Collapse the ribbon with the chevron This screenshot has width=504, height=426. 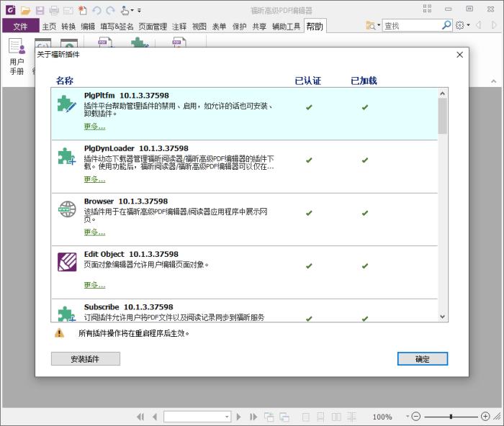pos(493,81)
